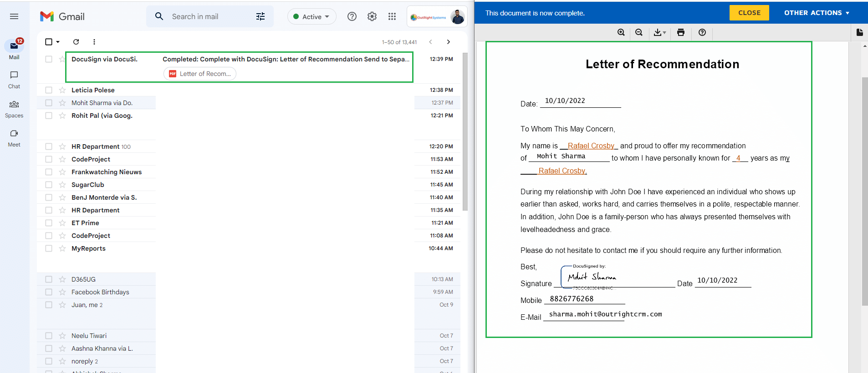Click the DocuSign document vertical scrollbar
Image resolution: width=868 pixels, height=373 pixels.
point(865,191)
